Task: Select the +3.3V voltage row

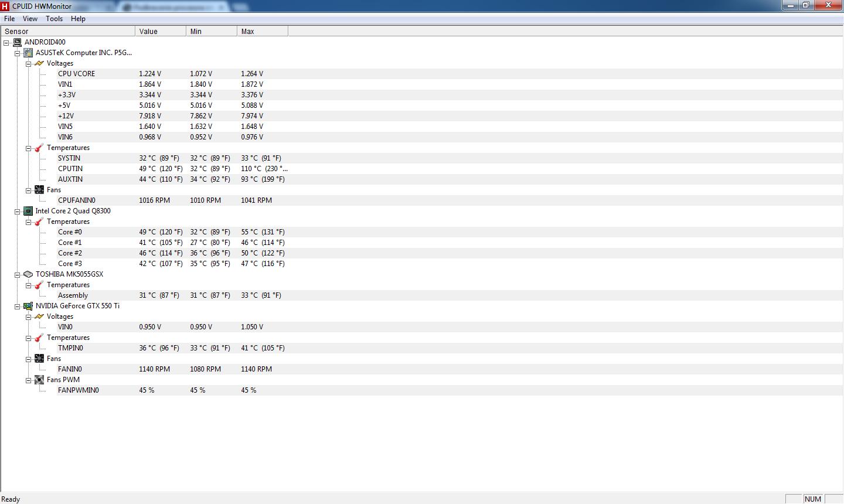Action: tap(450, 95)
